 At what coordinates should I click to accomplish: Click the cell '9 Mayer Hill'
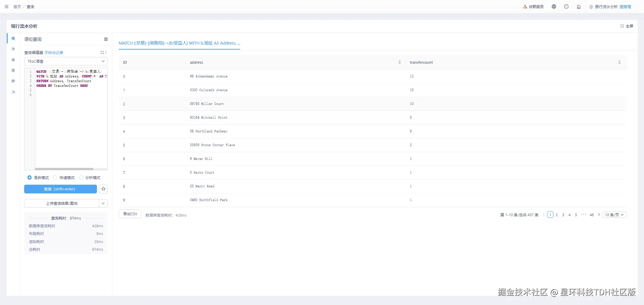click(201, 159)
